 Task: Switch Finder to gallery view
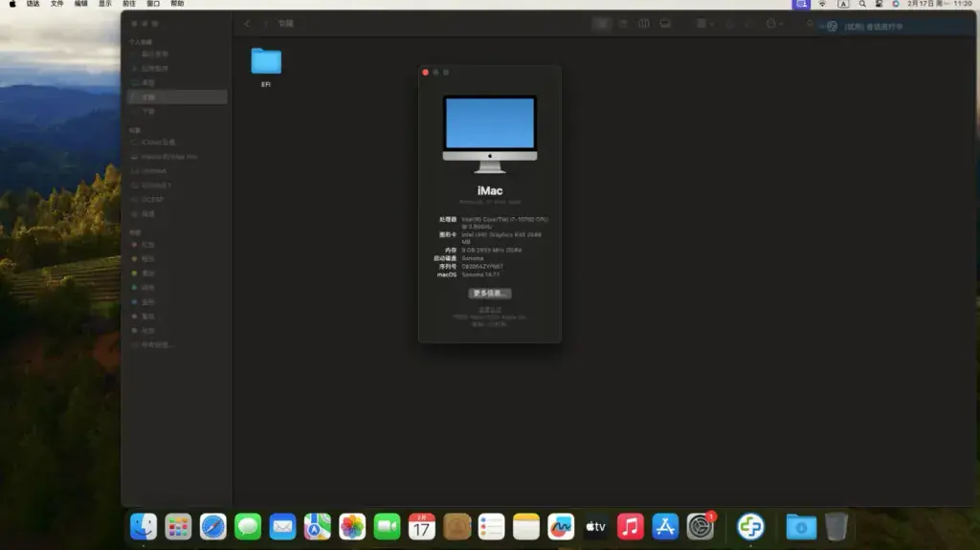665,24
